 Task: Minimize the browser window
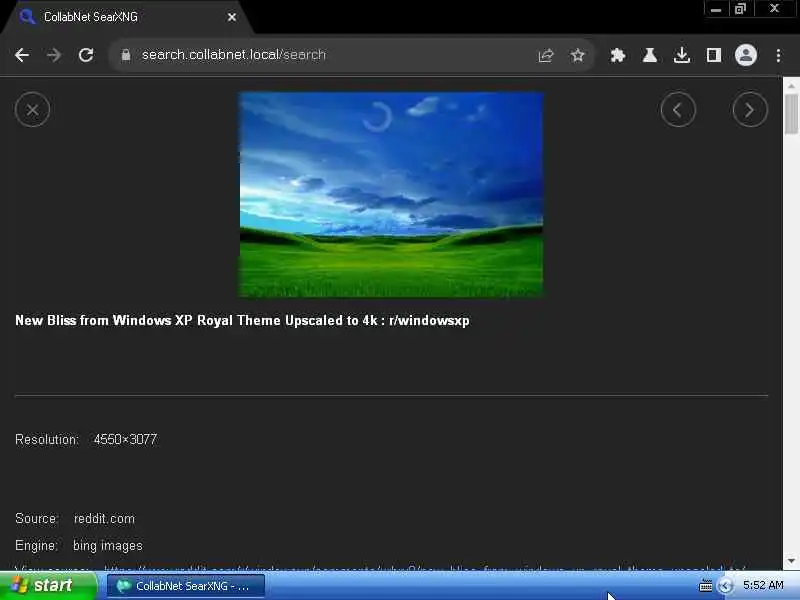point(716,9)
